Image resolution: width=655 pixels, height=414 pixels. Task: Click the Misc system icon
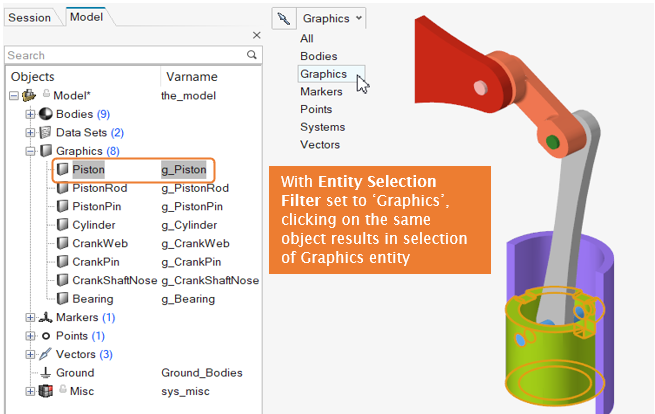click(x=45, y=390)
